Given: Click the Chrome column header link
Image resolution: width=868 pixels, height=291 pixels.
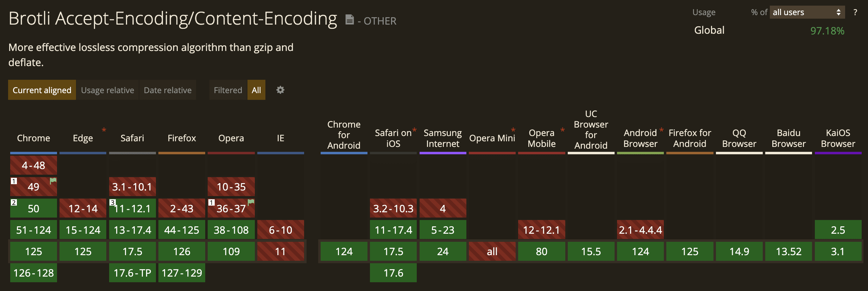Looking at the screenshot, I should (x=33, y=138).
